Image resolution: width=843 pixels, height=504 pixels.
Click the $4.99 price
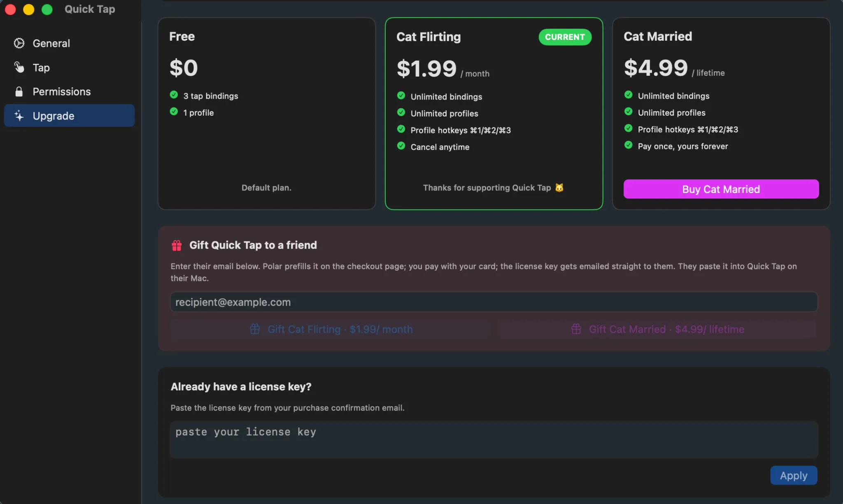tap(656, 67)
